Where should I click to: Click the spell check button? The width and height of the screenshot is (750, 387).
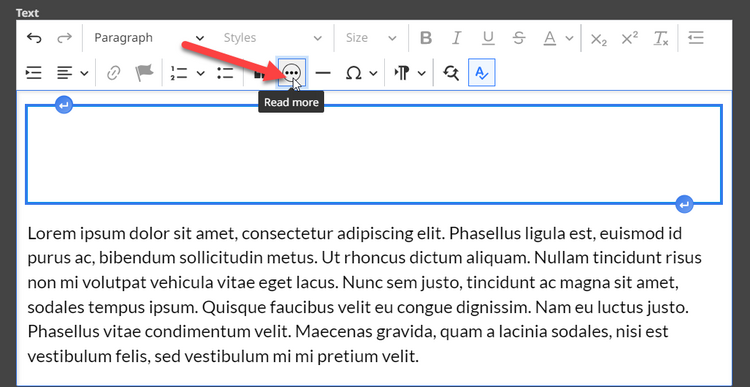[x=482, y=73]
